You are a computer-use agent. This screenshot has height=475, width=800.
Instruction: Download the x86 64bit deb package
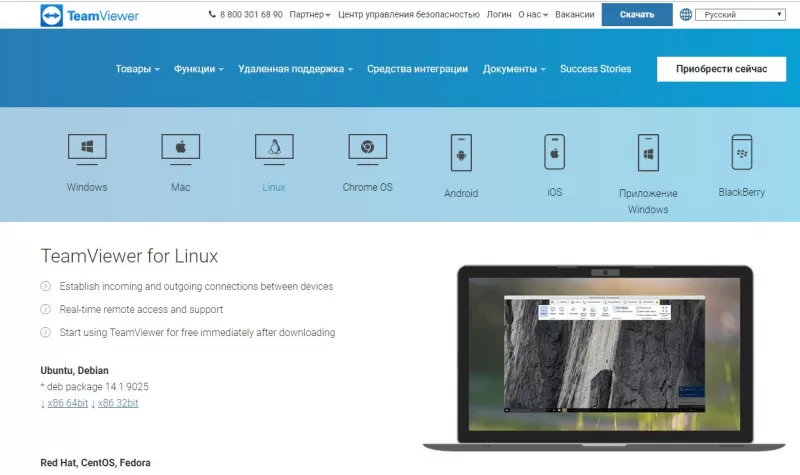point(67,403)
